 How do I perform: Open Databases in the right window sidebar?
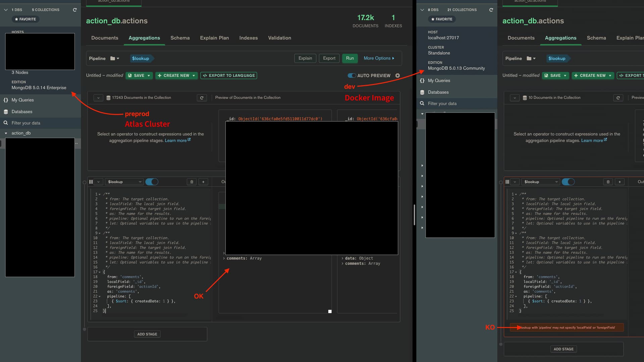coord(438,92)
